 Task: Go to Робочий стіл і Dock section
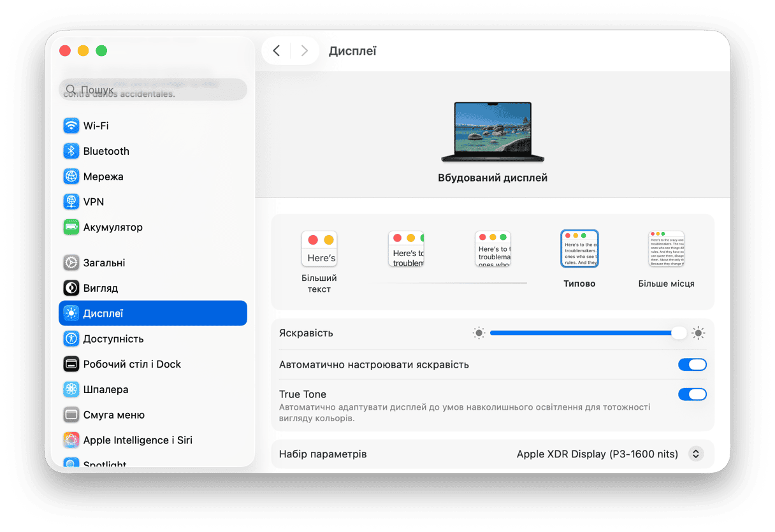[132, 364]
